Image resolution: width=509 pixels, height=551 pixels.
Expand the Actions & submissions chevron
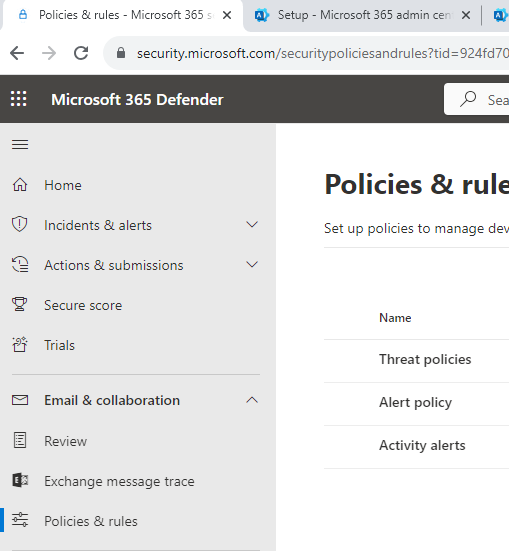(252, 265)
